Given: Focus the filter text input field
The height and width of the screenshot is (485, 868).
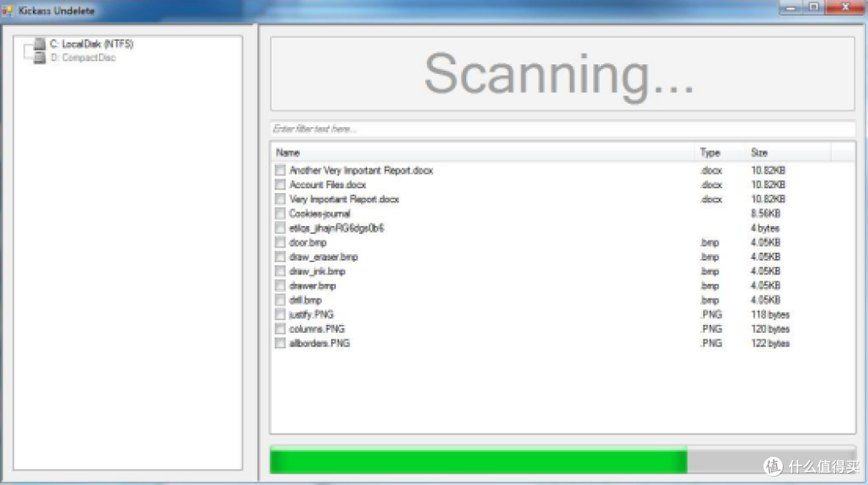Looking at the screenshot, I should coord(563,129).
